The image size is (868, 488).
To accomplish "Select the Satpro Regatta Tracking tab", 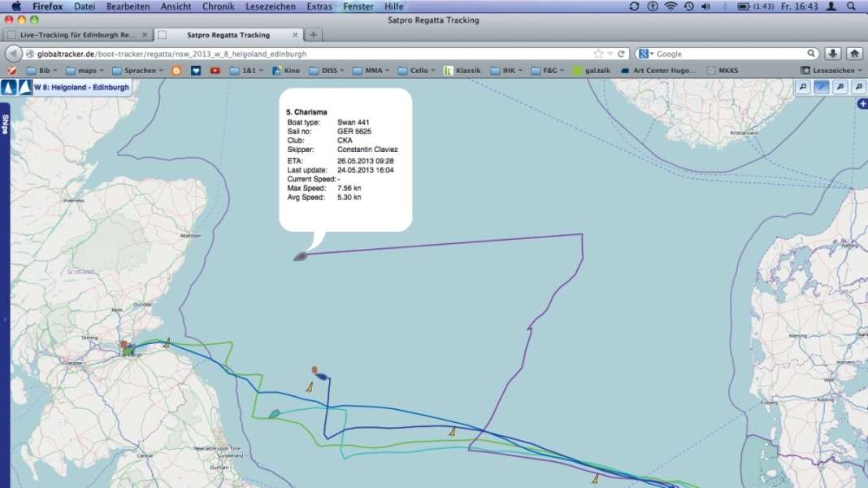I will pos(228,35).
